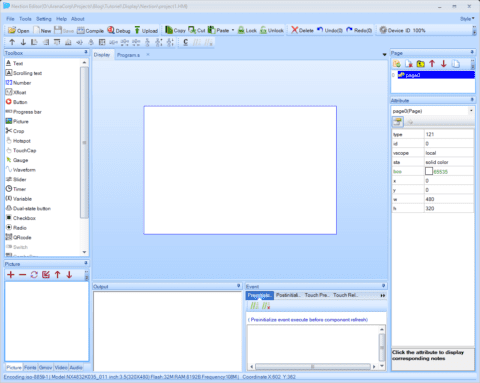Click the Compile toolbar icon
This screenshot has height=383, width=480.
[90, 31]
